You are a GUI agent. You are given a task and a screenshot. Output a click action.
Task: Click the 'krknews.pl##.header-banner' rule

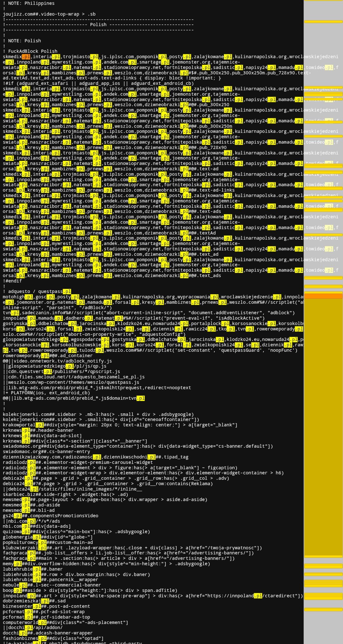coord(38,430)
